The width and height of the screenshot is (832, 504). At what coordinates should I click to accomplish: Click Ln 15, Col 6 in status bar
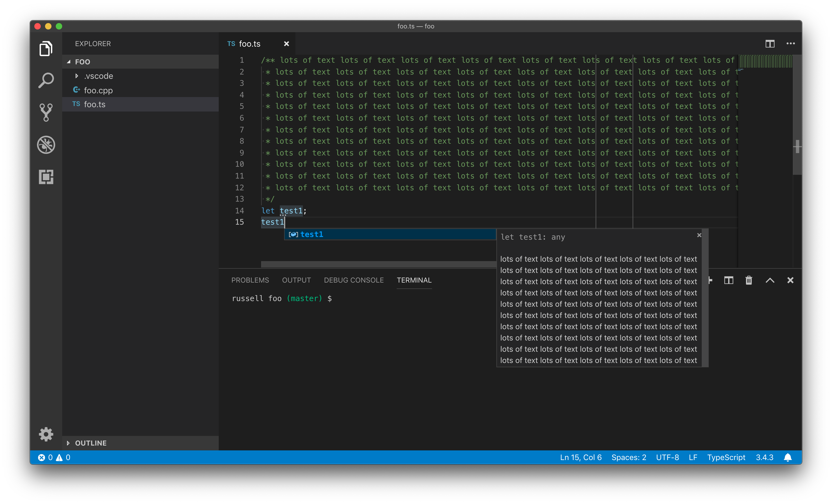(580, 457)
